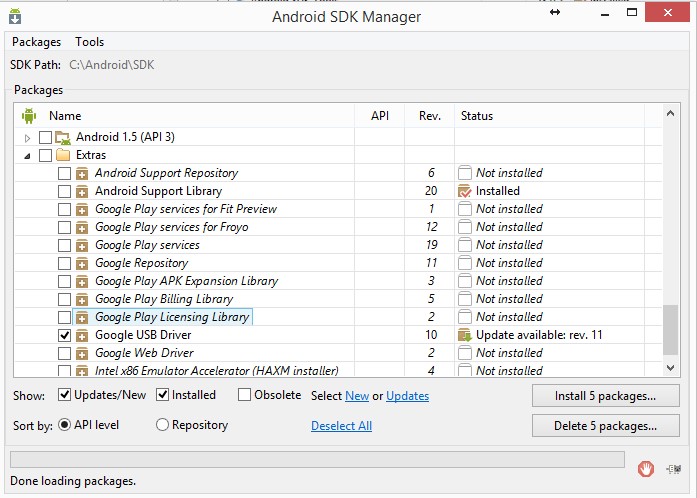
Task: Click the package icon for Google Play APK Expansion Library
Action: [82, 281]
